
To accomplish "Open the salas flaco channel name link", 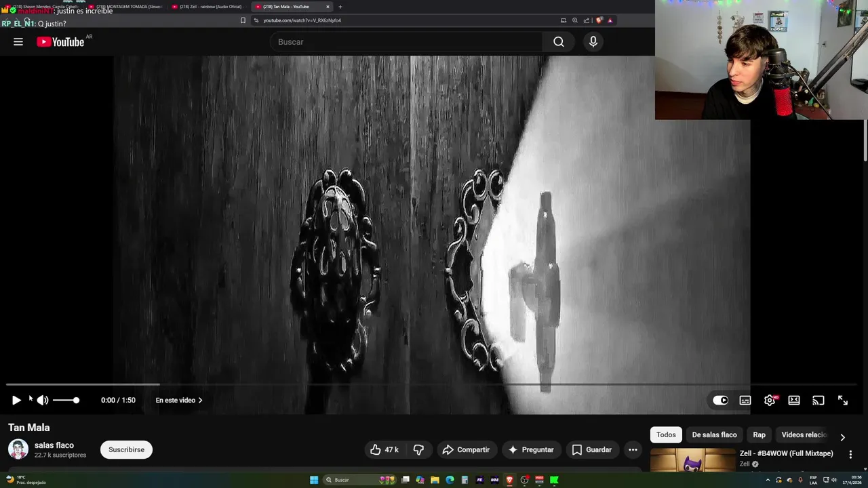I will pos(54,445).
